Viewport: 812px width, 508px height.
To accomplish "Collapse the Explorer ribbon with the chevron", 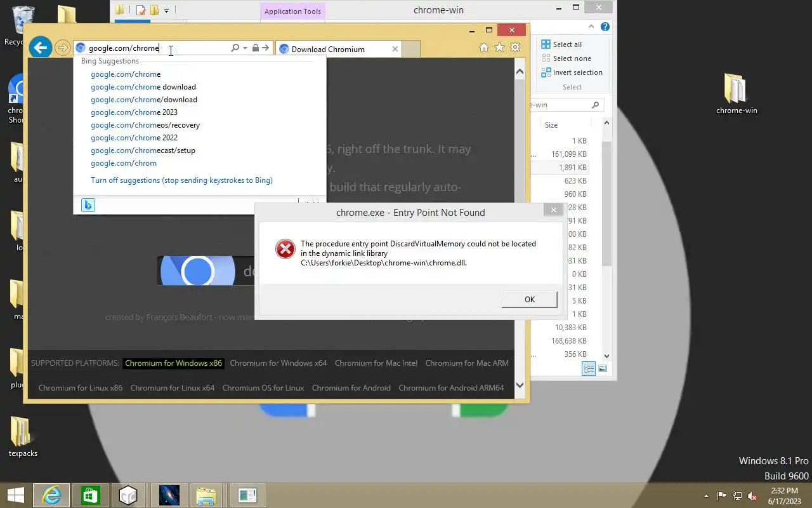I will click(591, 27).
